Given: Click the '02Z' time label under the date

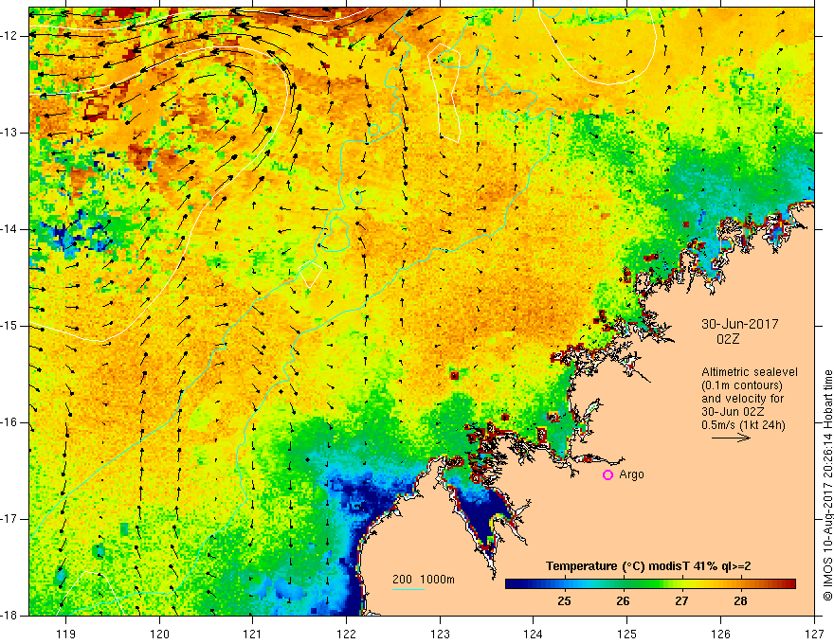Looking at the screenshot, I should (x=728, y=339).
